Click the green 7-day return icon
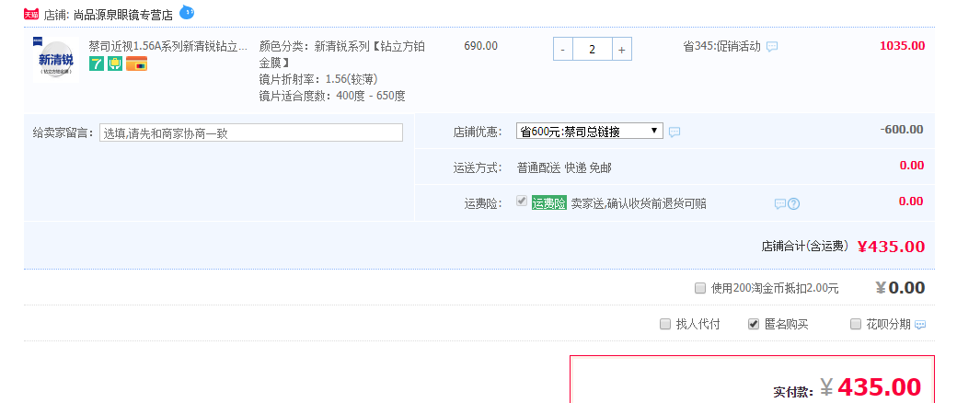Image resolution: width=980 pixels, height=403 pixels. [x=97, y=63]
